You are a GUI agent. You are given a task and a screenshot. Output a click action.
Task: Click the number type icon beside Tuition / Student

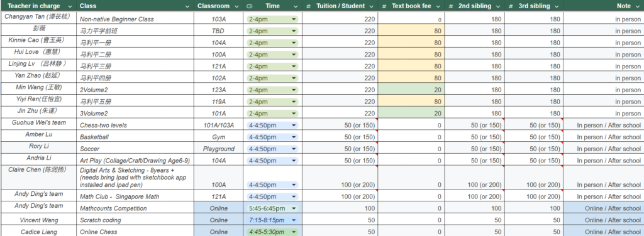(x=308, y=6)
